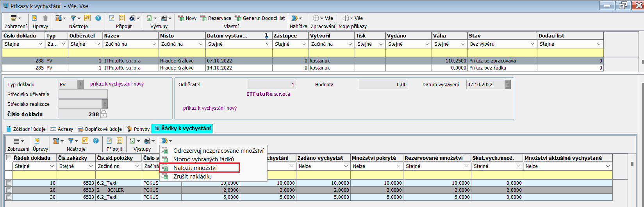Viewport: 644px width, 207px height.
Task: Click the Excel export icon in top Výstupy group
Action: 149,18
